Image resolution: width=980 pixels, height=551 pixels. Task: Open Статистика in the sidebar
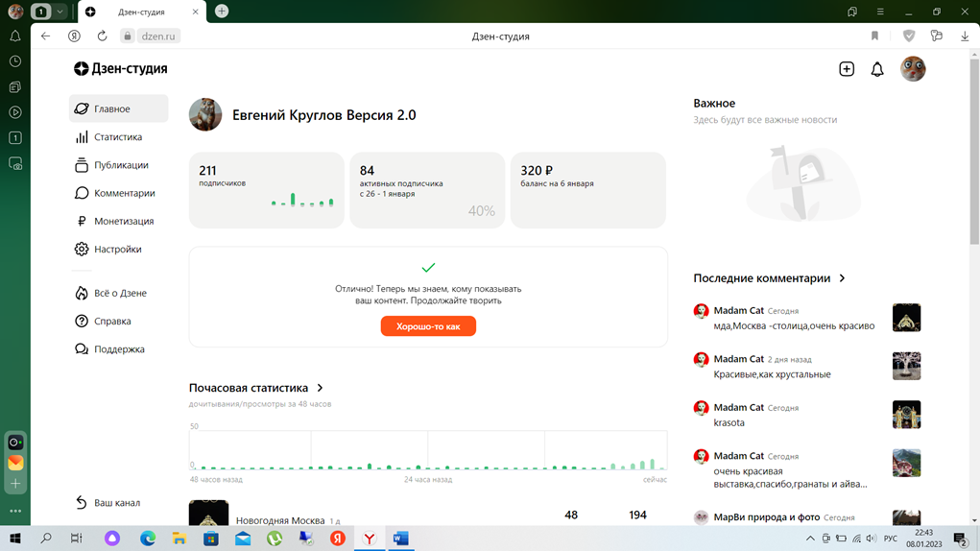108,137
